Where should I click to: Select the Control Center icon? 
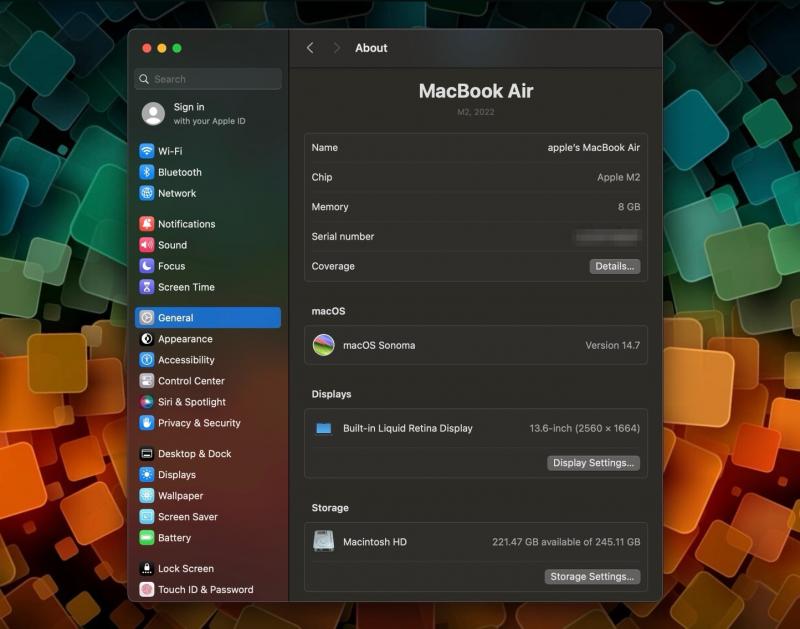point(147,381)
